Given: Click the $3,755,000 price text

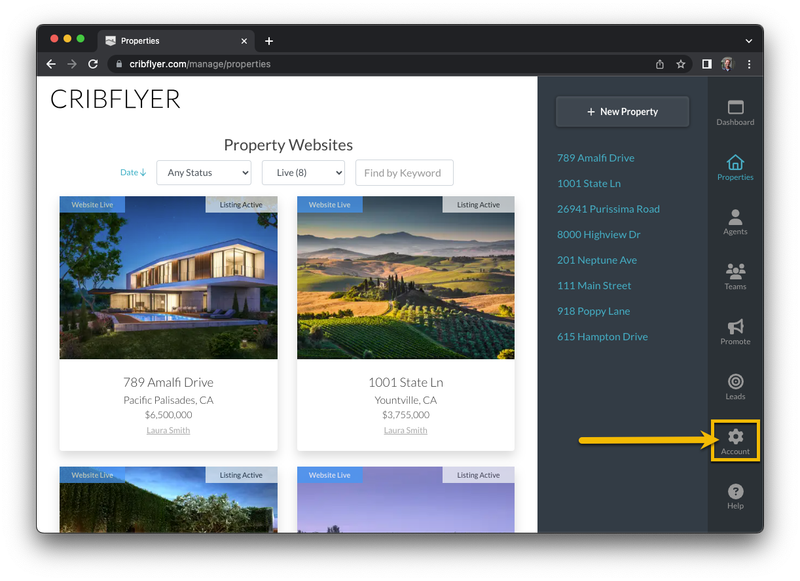Looking at the screenshot, I should (406, 415).
